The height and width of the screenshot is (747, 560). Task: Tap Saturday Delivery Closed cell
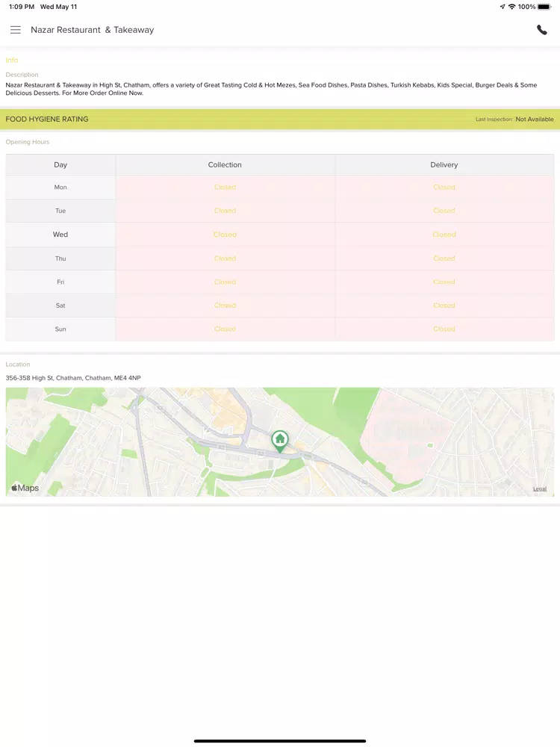[444, 306]
